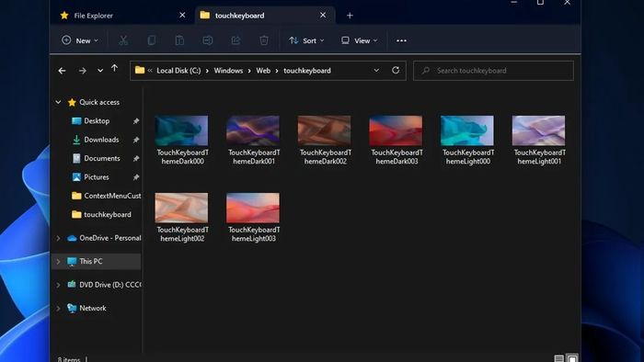Switch to the File Explorer tab

pyautogui.click(x=123, y=16)
